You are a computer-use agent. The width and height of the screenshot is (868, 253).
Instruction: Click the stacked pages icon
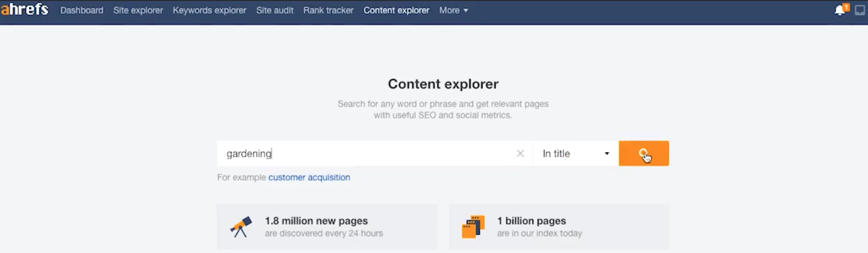point(473,227)
